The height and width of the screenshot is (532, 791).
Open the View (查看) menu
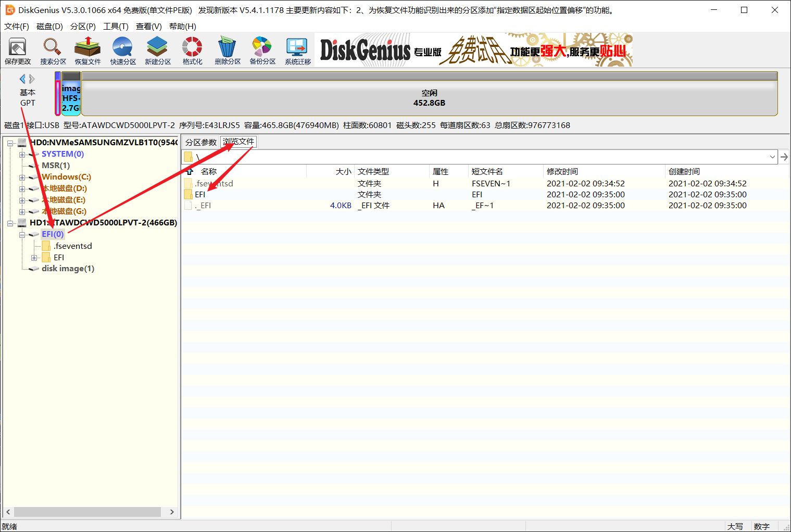pos(149,26)
